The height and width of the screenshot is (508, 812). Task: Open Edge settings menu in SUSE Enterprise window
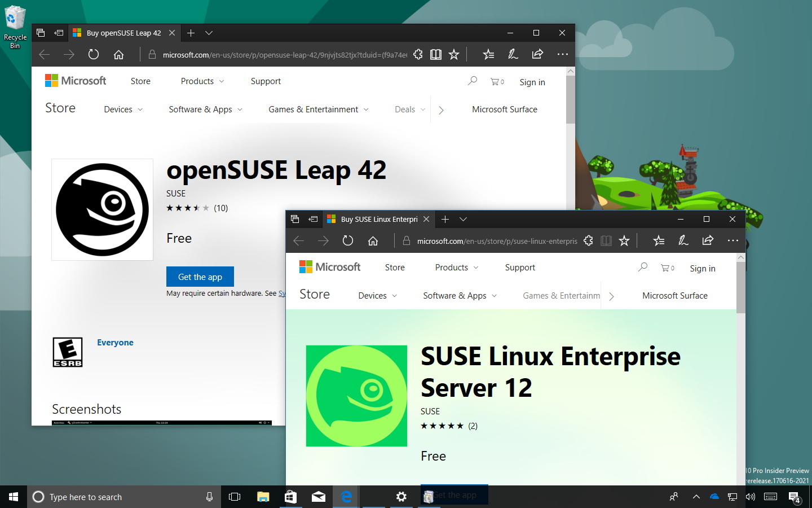732,240
